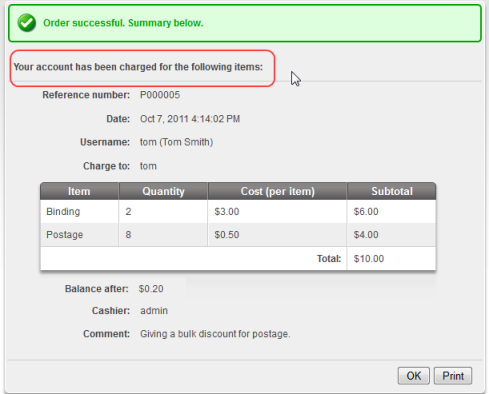Click reference number P000005
The width and height of the screenshot is (489, 394).
[x=160, y=95]
